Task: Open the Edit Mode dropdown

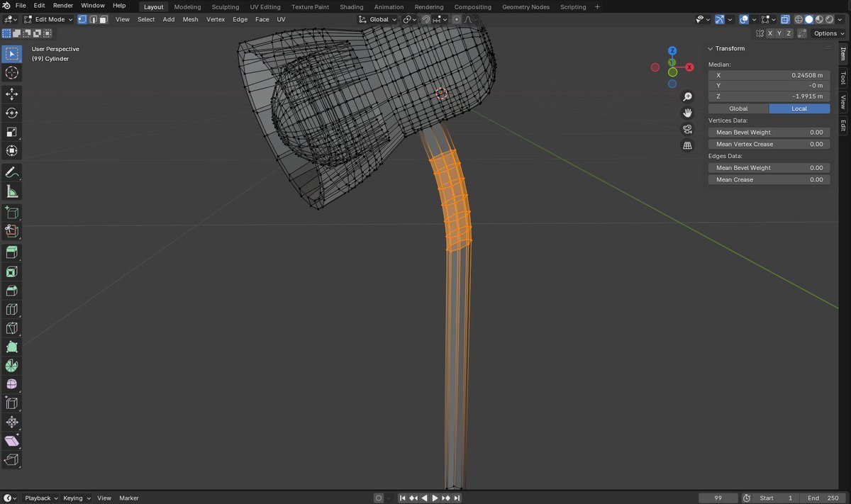Action: coord(48,19)
